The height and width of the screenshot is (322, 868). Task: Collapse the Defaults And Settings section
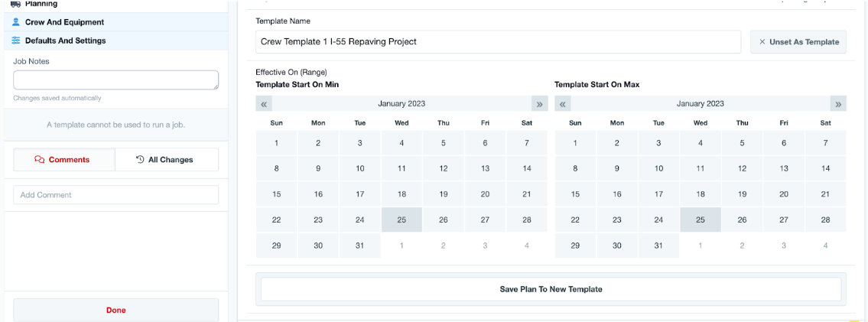point(65,41)
